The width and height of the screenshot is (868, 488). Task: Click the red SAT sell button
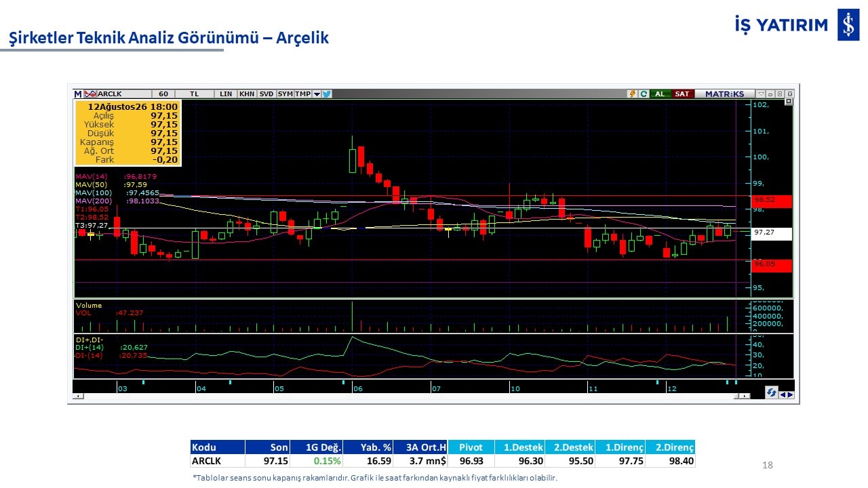pos(683,94)
